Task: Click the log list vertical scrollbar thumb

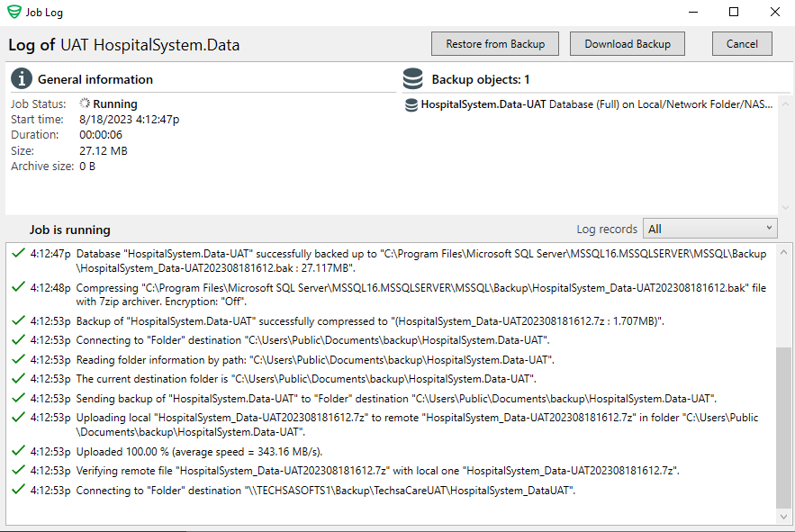Action: (782, 428)
